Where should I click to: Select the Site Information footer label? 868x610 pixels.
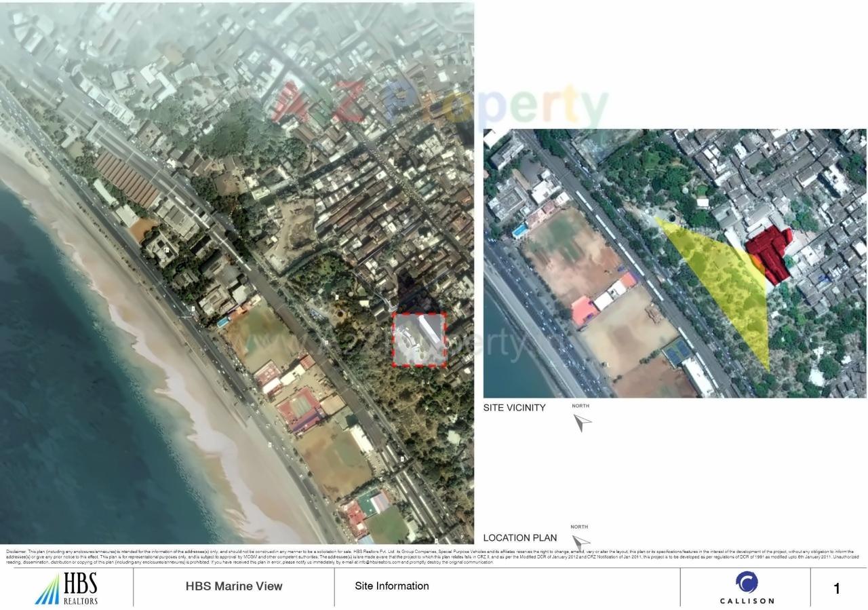point(392,586)
